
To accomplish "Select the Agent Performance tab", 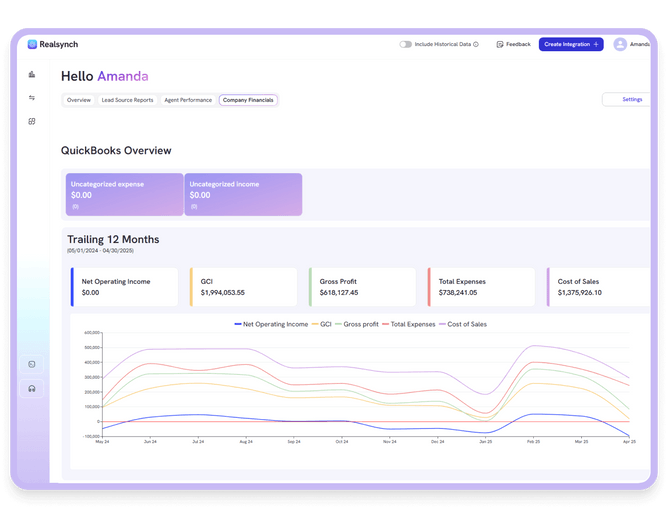I will tap(188, 100).
